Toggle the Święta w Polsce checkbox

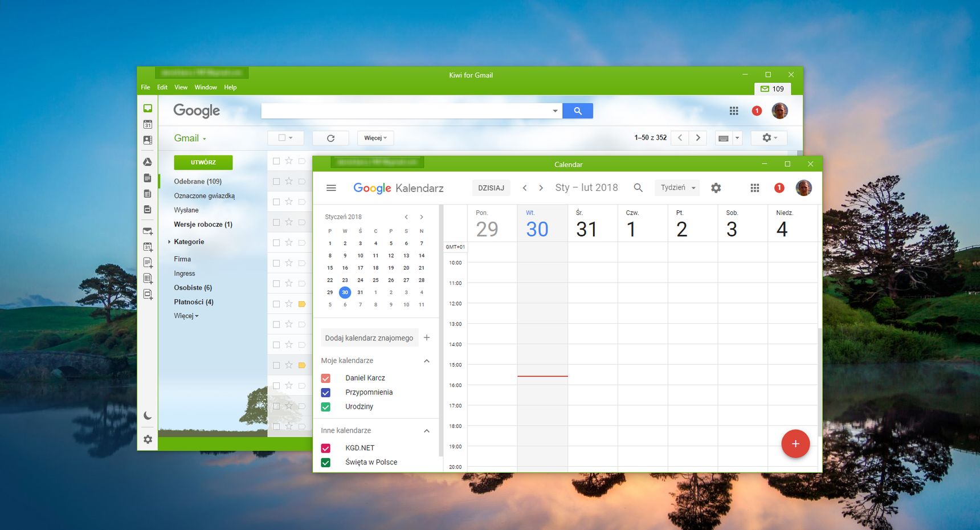326,463
